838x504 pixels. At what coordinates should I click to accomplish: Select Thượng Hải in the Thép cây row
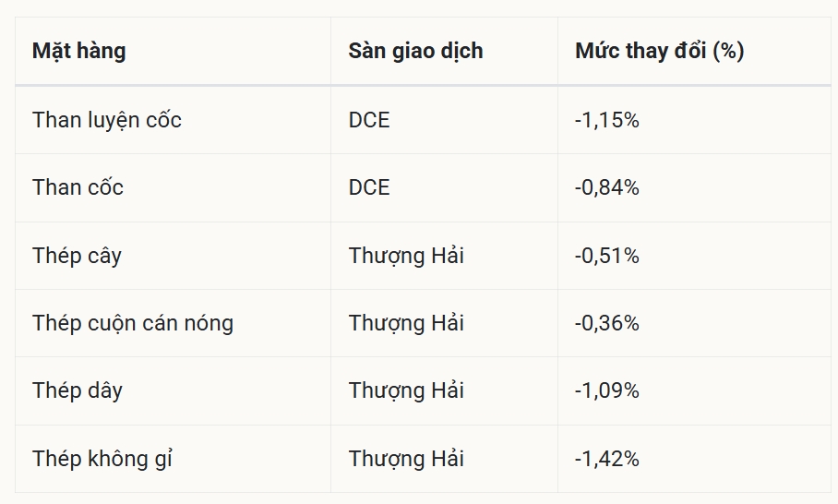406,256
